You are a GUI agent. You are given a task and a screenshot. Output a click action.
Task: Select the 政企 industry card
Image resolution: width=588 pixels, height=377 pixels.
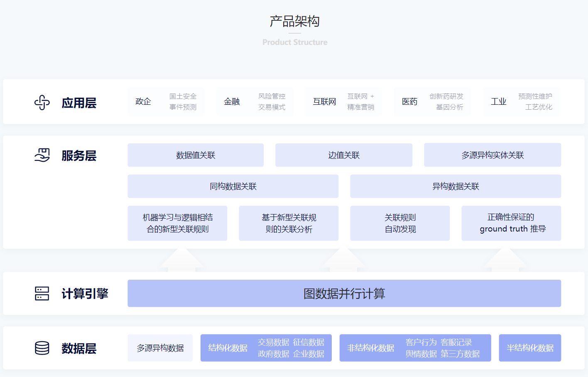pyautogui.click(x=166, y=101)
